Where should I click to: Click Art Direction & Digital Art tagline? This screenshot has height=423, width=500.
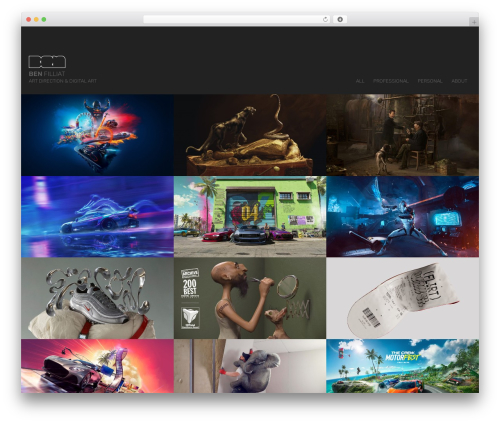tap(62, 81)
